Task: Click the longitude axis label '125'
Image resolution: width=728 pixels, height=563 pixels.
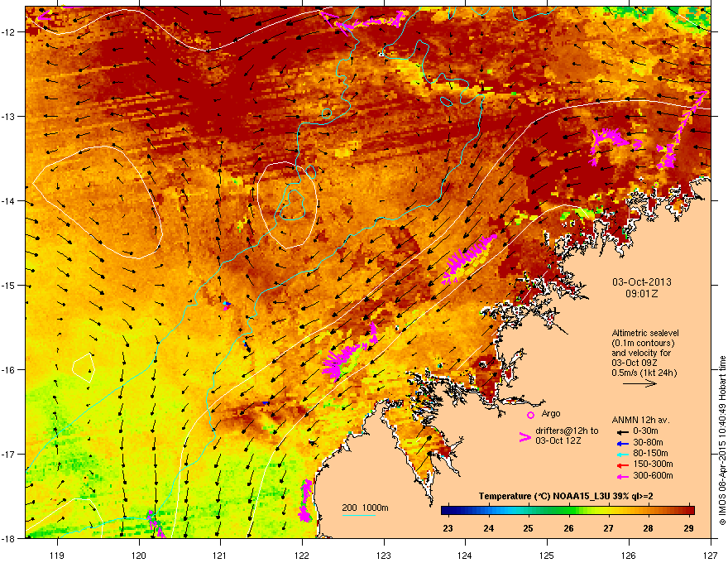Action: pos(547,555)
